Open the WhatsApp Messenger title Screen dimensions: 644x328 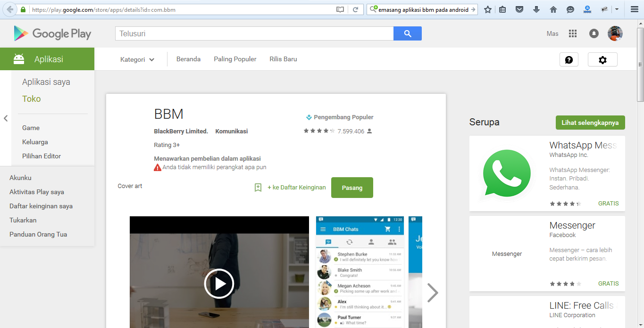[x=583, y=145]
